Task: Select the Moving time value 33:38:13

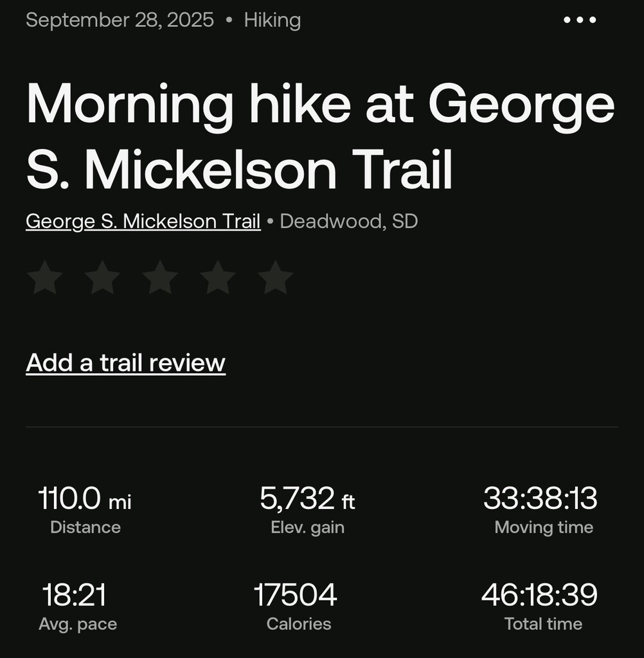Action: pyautogui.click(x=540, y=499)
